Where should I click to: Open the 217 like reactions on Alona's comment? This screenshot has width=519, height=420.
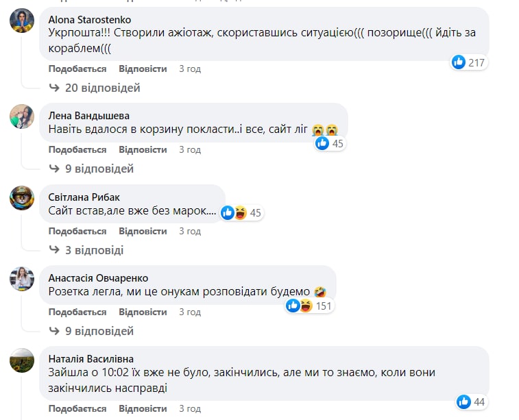tap(469, 62)
